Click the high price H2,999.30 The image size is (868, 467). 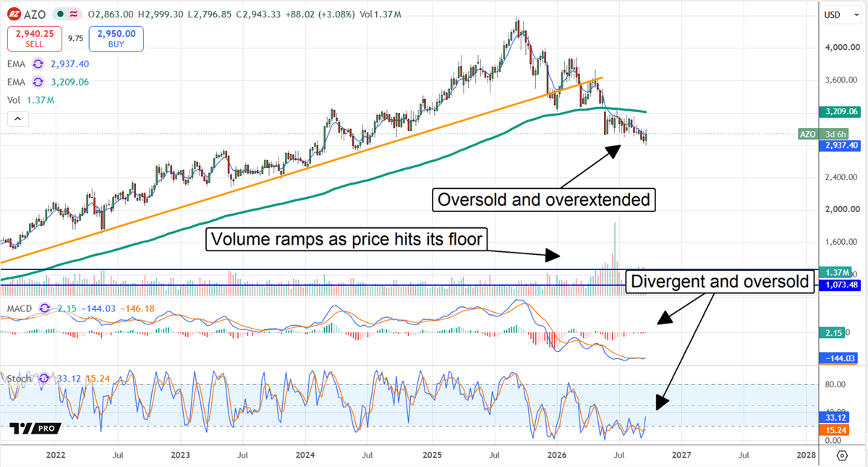(161, 14)
